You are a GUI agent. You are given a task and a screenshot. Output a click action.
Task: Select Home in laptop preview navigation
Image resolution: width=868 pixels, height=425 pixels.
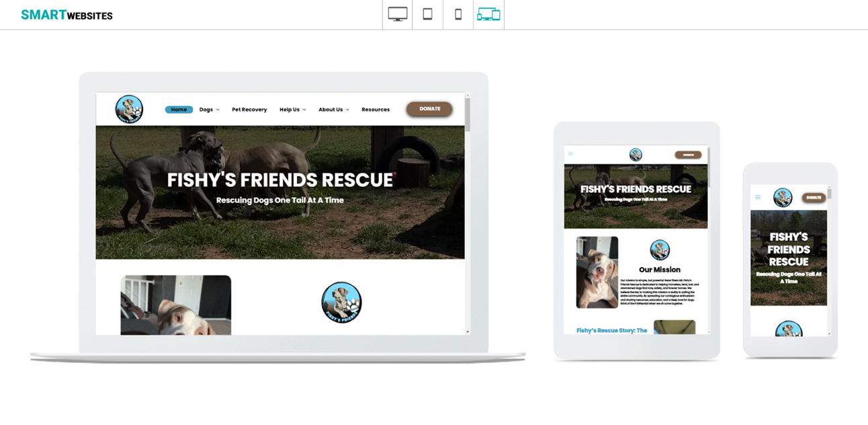(179, 110)
